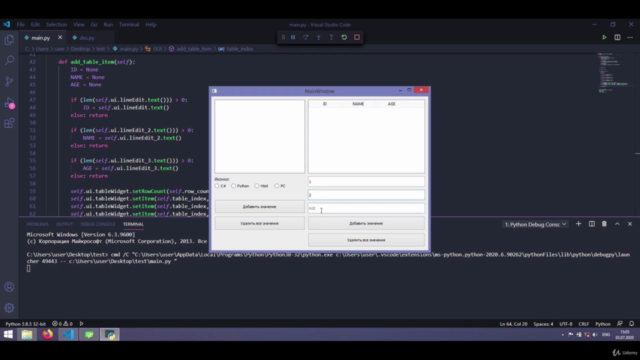Open the Run and Debug view
The height and width of the screenshot is (360, 640).
click(x=9, y=102)
